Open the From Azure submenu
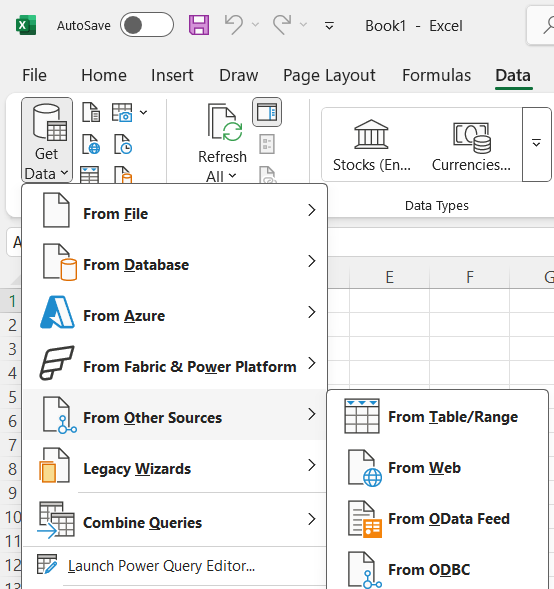554x589 pixels. point(175,313)
